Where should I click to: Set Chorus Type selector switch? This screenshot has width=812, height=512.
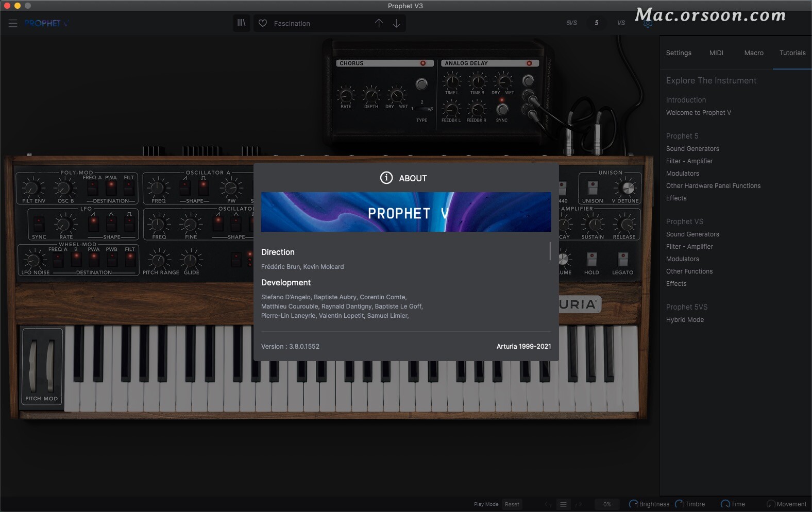pyautogui.click(x=424, y=109)
